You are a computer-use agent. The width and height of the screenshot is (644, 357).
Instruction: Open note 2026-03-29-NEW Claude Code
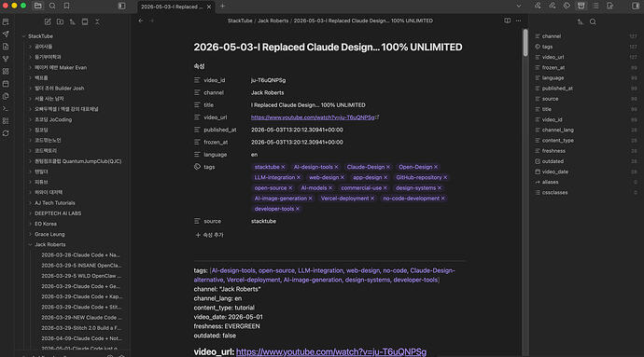click(81, 317)
